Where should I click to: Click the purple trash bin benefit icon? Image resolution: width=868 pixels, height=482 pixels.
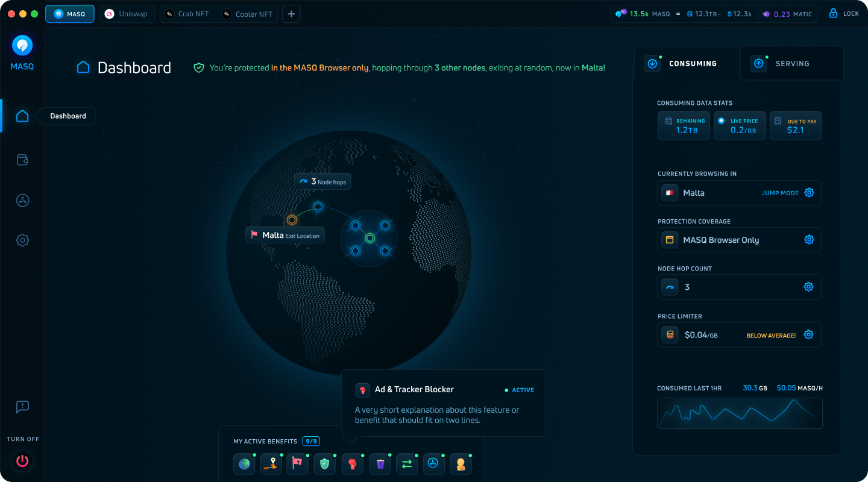(x=380, y=464)
